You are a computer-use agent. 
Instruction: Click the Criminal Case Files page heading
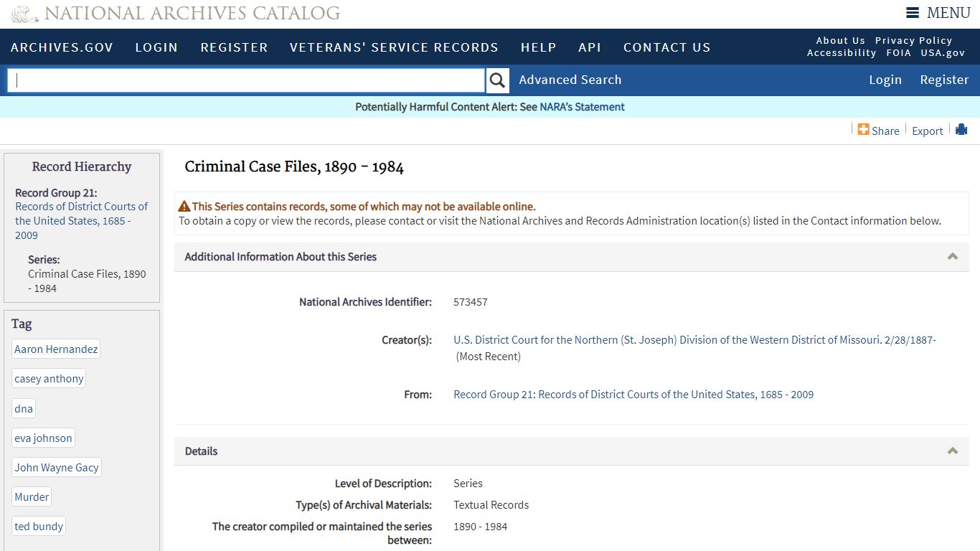[x=294, y=167]
